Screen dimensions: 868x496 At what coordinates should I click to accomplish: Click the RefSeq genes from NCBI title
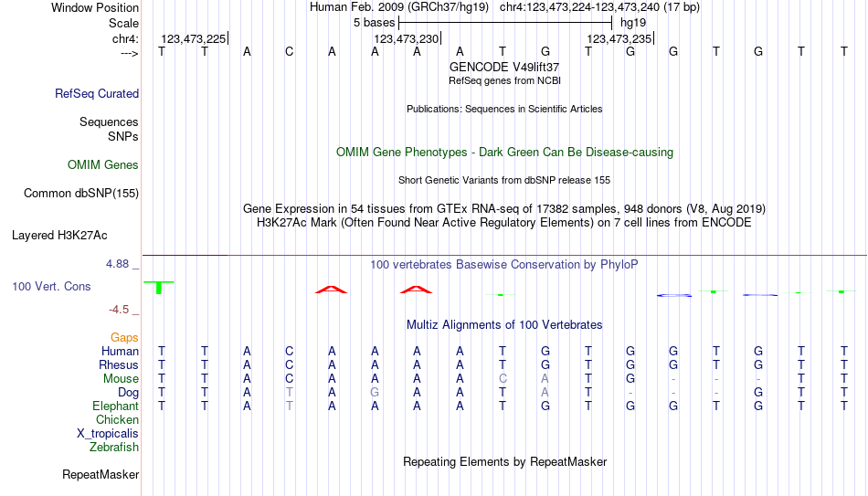click(x=504, y=80)
